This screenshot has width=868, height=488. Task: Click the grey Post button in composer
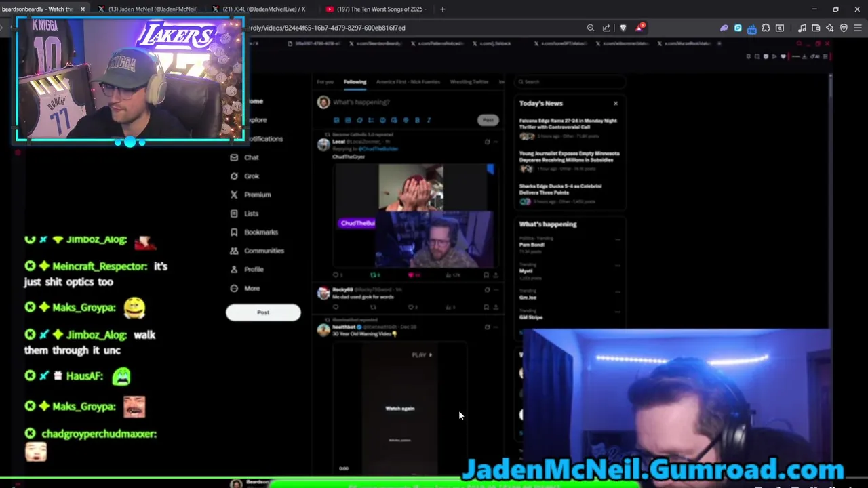[488, 120]
